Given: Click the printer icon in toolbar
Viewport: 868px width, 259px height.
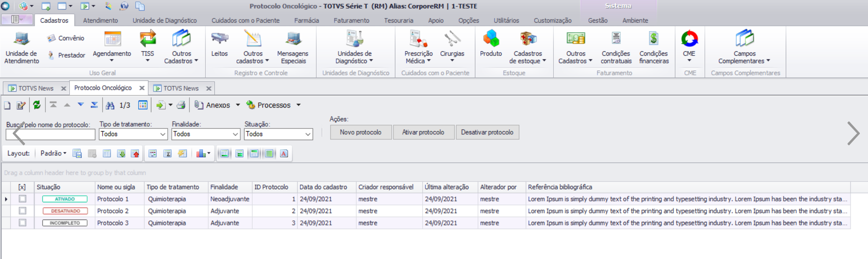Looking at the screenshot, I should 181,105.
